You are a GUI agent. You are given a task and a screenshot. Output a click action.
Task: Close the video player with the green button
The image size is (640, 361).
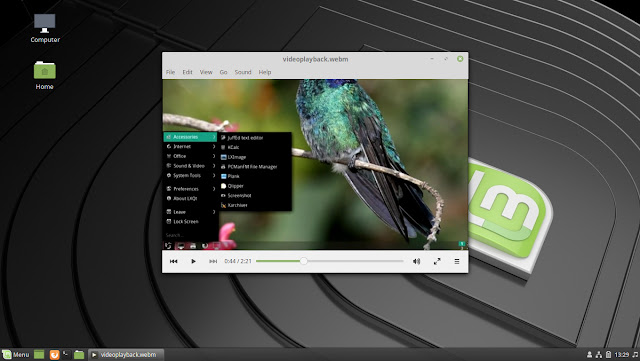coord(460,59)
